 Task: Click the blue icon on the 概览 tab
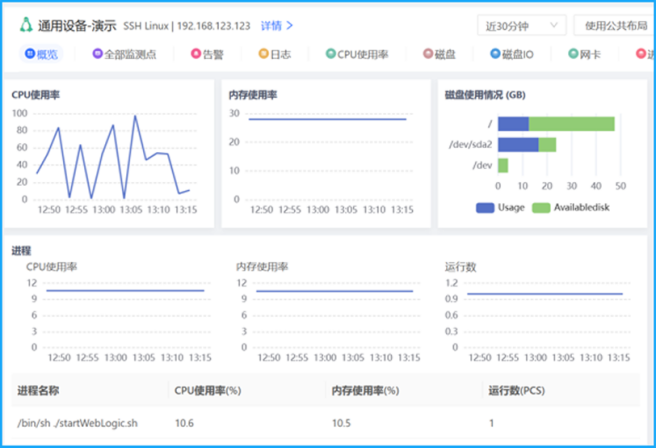pyautogui.click(x=30, y=54)
